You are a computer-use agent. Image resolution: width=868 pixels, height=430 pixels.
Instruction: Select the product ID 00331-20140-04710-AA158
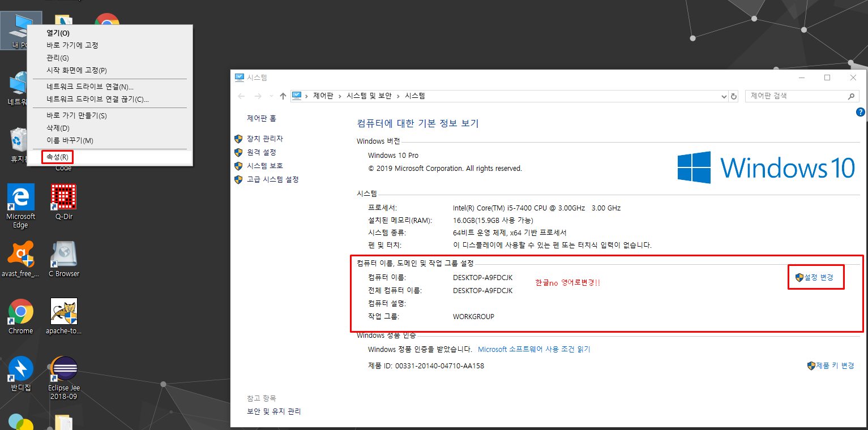(438, 365)
